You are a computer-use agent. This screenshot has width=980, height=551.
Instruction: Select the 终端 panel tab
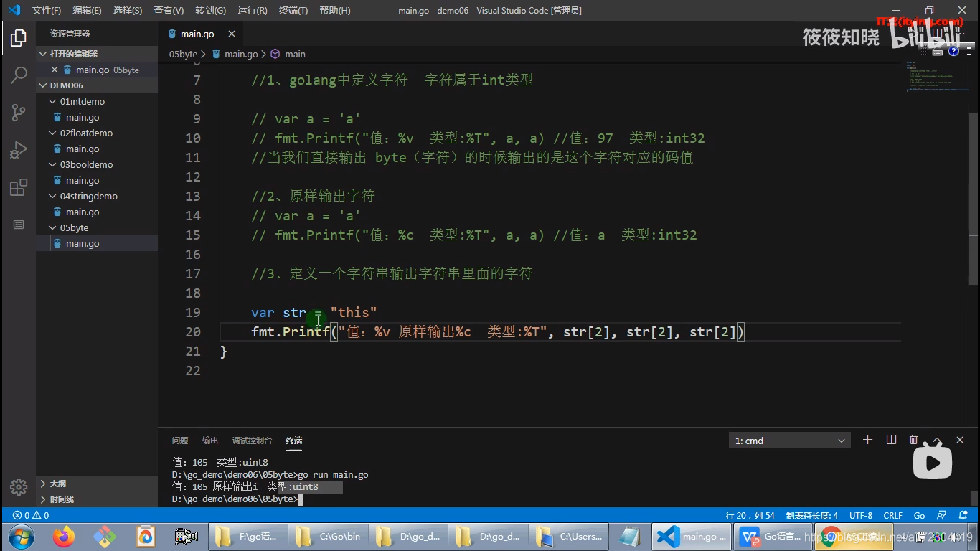294,441
